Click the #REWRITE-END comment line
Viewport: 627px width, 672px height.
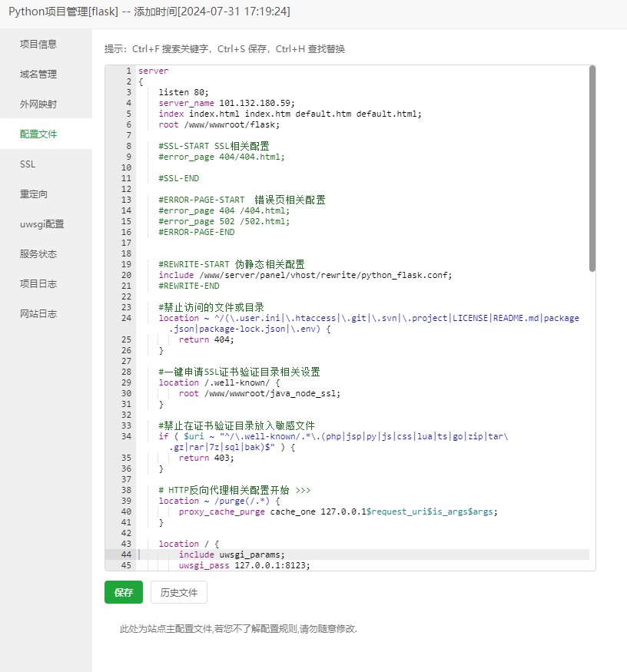pyautogui.click(x=189, y=286)
